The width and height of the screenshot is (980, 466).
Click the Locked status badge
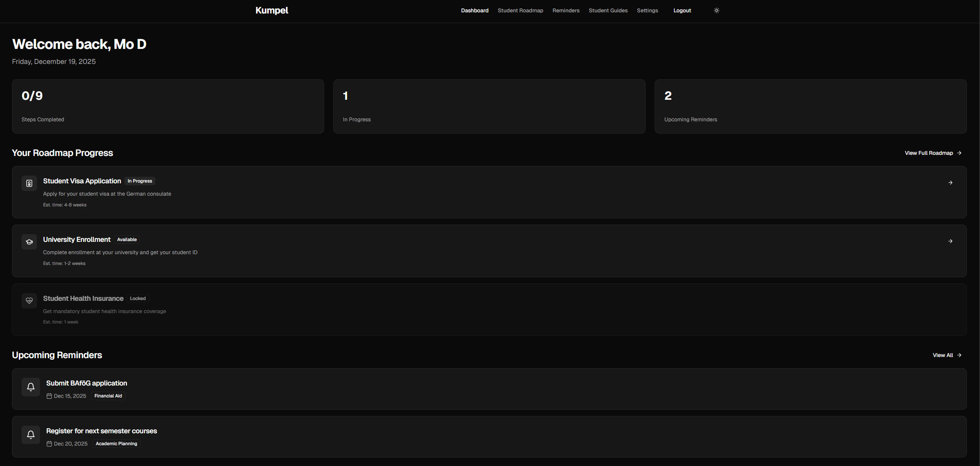pos(138,298)
